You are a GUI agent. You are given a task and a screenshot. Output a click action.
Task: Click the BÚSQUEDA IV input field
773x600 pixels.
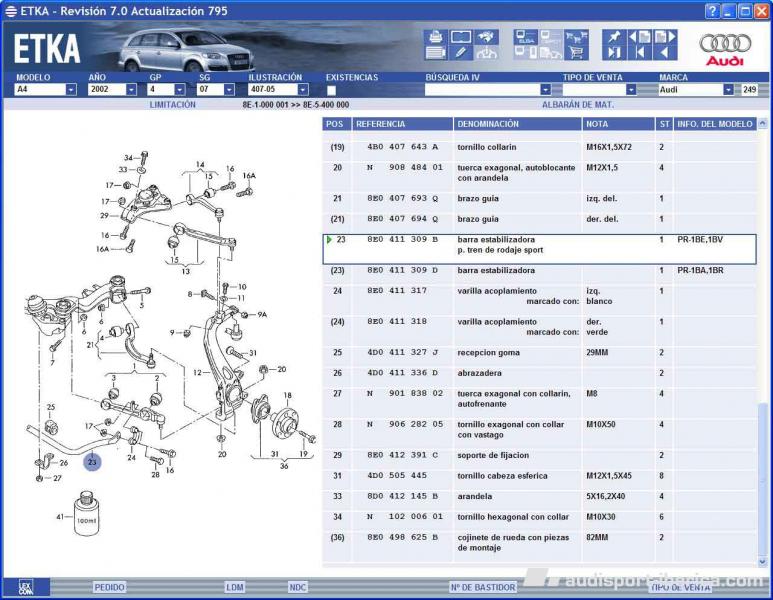click(482, 90)
